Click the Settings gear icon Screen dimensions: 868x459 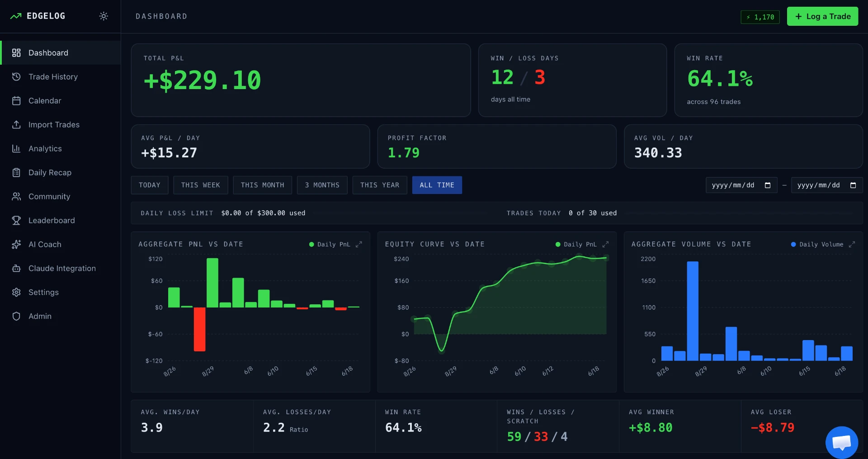(x=16, y=293)
